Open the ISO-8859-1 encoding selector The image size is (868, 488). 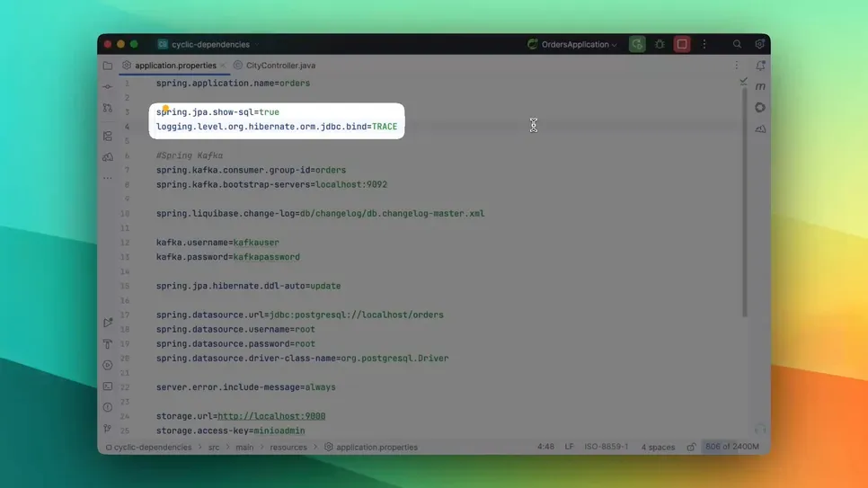click(x=607, y=447)
